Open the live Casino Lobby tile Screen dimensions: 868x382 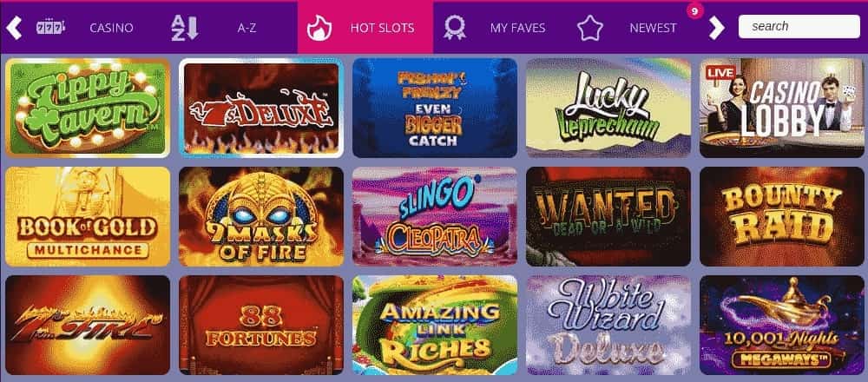[x=781, y=108]
